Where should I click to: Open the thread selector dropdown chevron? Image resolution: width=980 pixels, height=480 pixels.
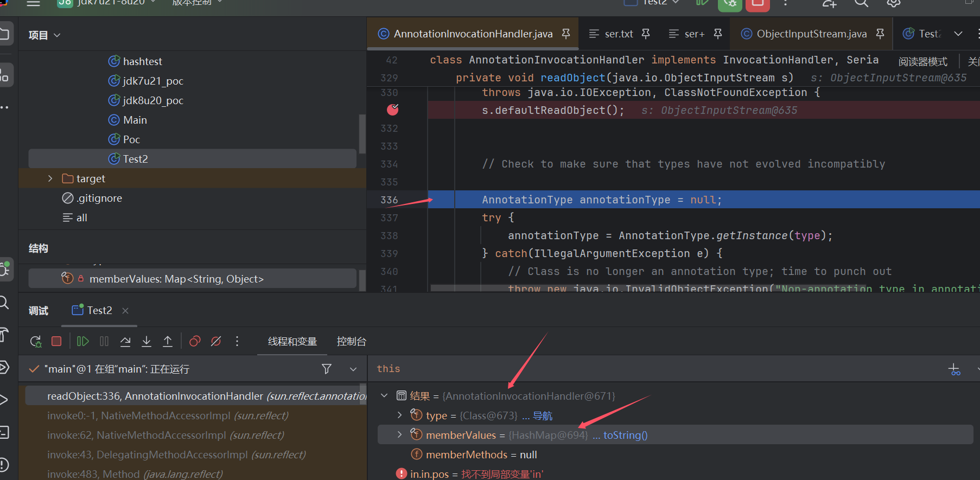353,369
